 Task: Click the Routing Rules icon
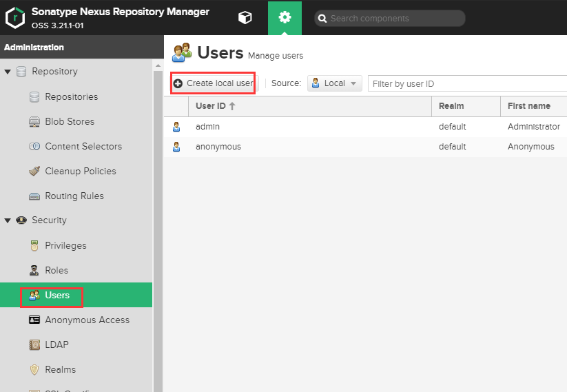(x=34, y=196)
